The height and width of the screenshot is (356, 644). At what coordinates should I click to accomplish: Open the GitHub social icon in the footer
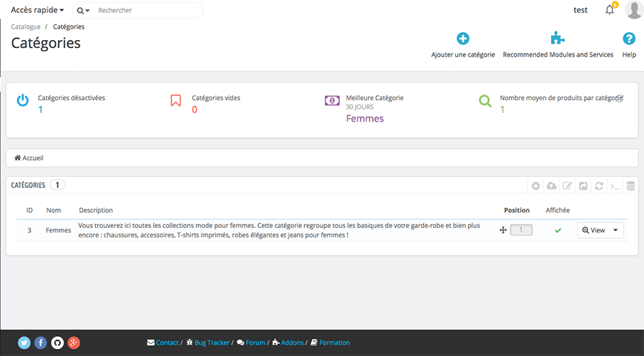click(57, 342)
